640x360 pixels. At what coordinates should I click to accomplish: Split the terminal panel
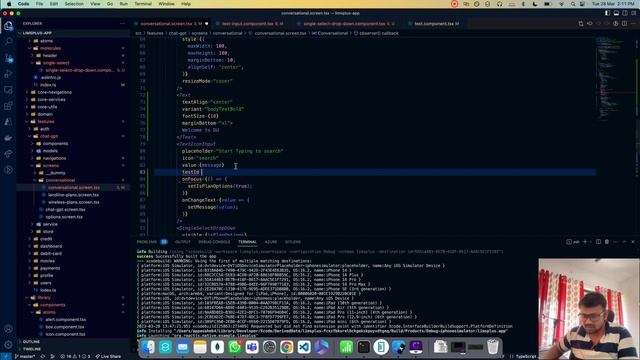[x=598, y=242]
